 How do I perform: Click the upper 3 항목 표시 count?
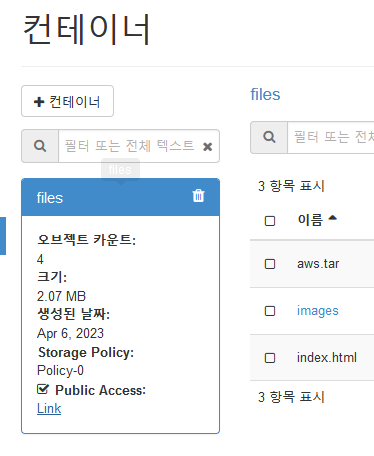click(x=291, y=186)
